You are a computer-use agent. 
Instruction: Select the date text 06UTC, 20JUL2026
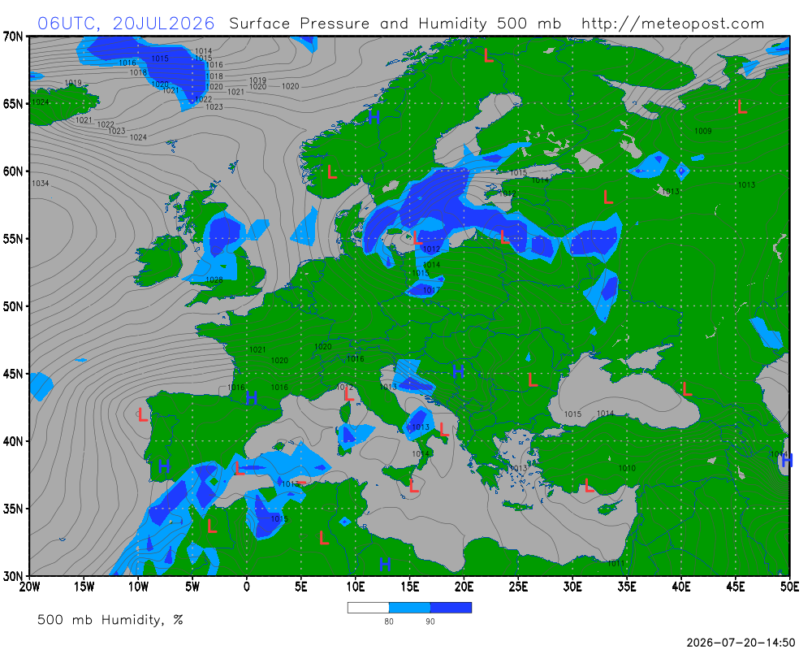[126, 24]
